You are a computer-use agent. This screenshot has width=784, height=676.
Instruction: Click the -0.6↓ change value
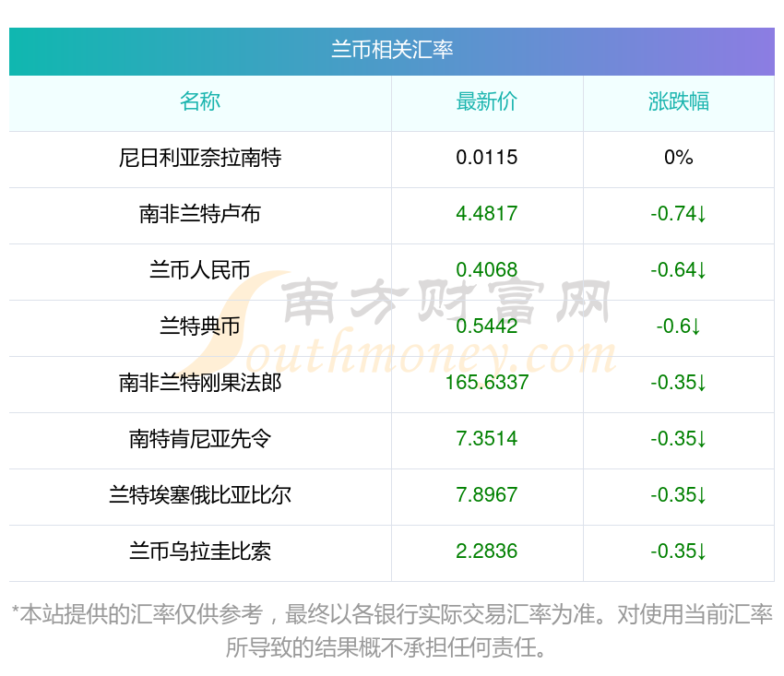tap(679, 326)
